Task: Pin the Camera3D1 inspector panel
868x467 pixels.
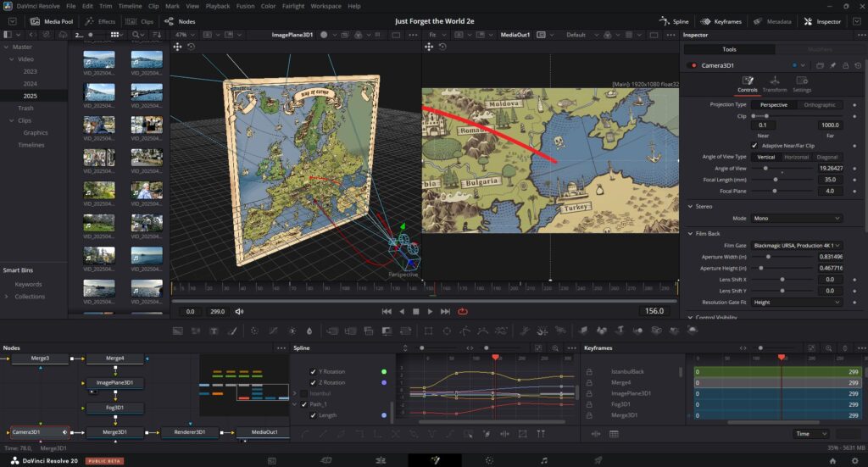Action: coord(832,65)
